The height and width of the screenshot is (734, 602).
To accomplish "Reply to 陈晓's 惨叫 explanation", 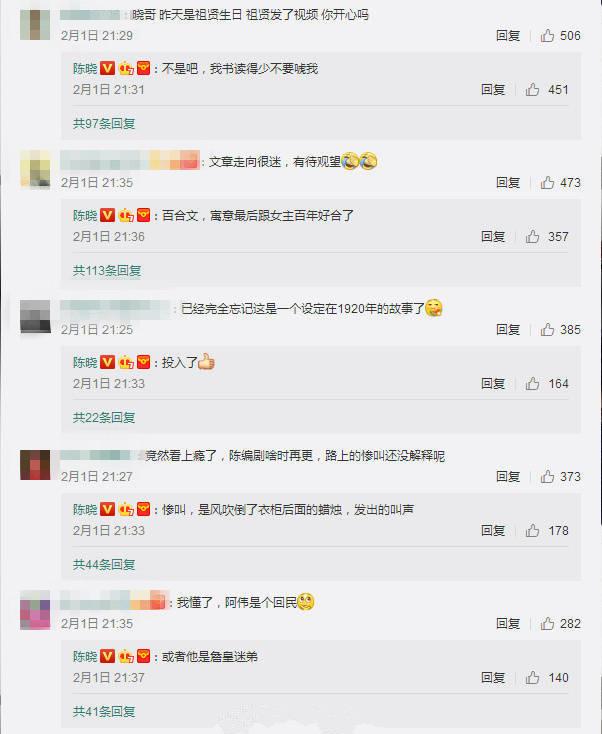I will point(493,530).
